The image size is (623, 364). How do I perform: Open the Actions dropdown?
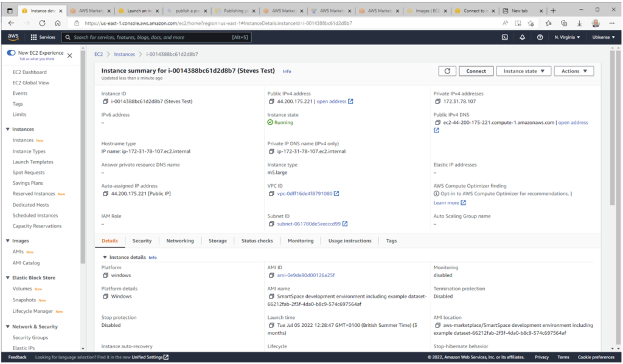(574, 71)
